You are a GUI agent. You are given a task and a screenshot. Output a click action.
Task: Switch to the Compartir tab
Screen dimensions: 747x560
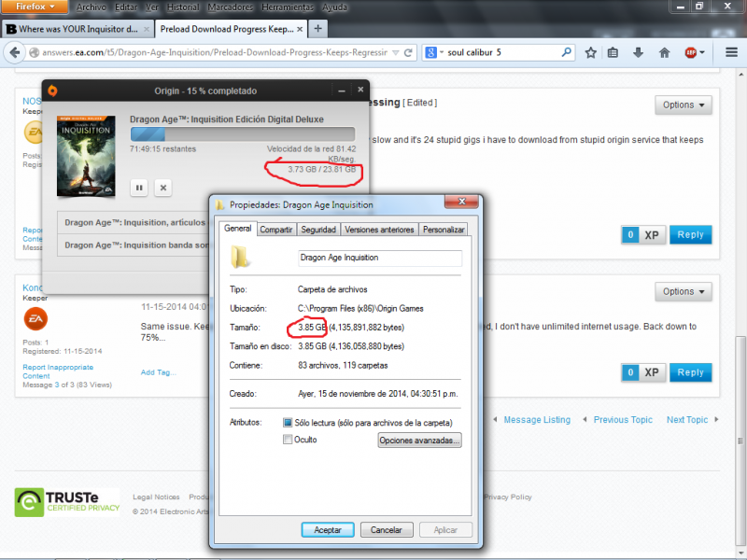(x=275, y=230)
